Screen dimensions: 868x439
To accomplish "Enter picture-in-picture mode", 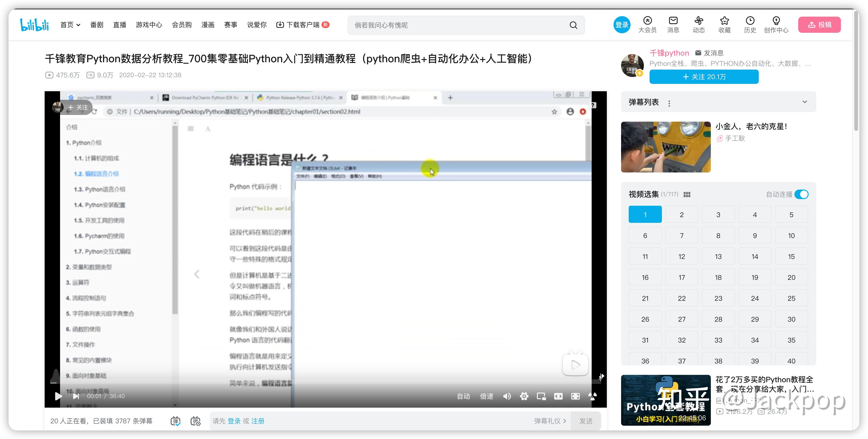I will 541,396.
